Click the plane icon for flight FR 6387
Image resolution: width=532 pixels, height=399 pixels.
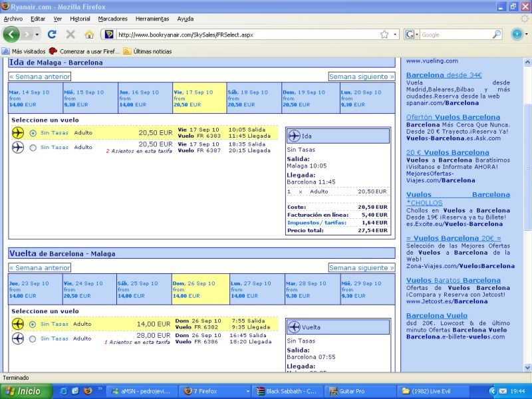[x=18, y=147]
